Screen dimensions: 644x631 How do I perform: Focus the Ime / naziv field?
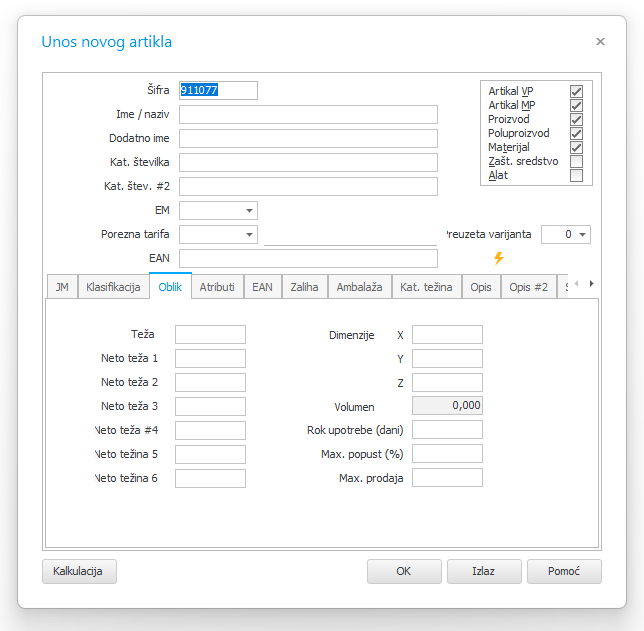[308, 114]
